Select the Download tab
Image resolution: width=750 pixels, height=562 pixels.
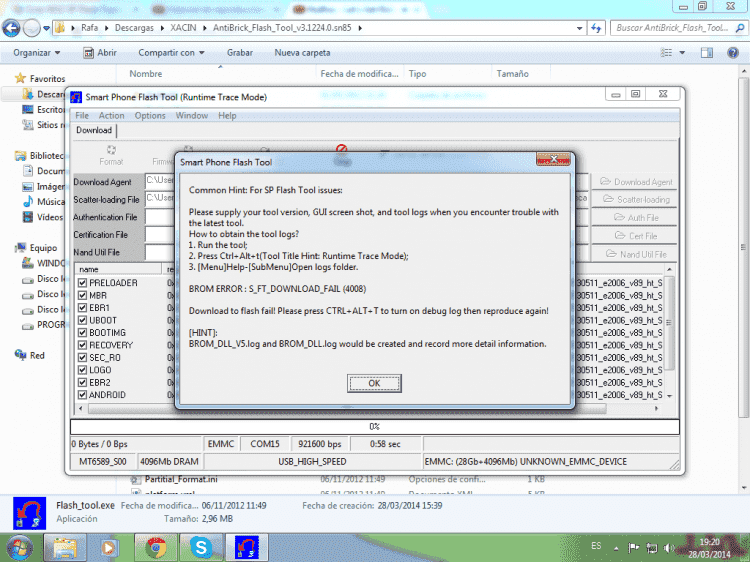(x=94, y=130)
